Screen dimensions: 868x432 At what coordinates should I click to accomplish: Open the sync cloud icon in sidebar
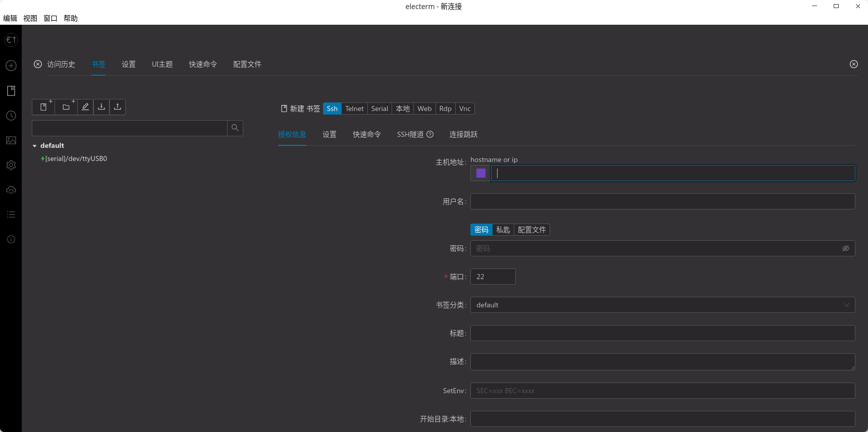[11, 190]
